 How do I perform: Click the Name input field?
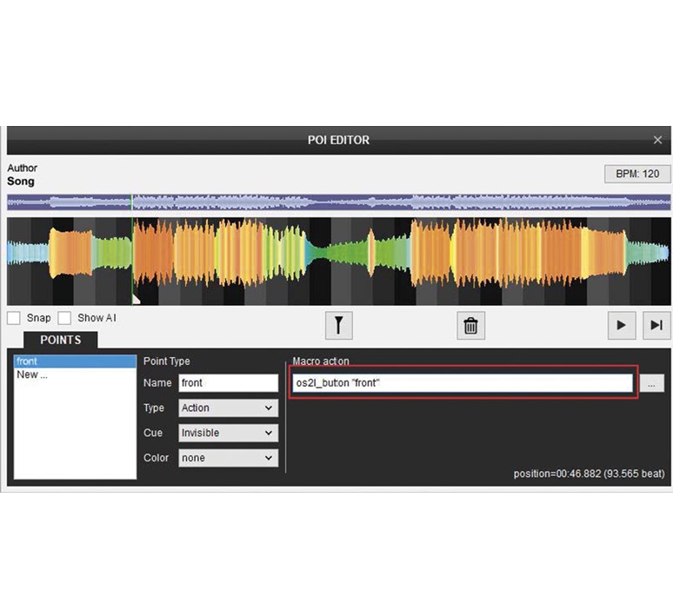(x=228, y=383)
